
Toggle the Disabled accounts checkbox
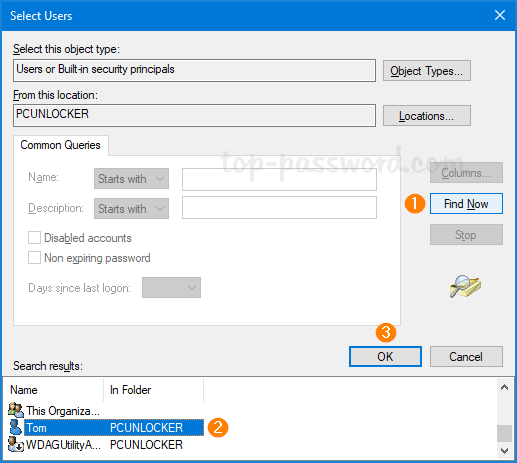[x=34, y=238]
